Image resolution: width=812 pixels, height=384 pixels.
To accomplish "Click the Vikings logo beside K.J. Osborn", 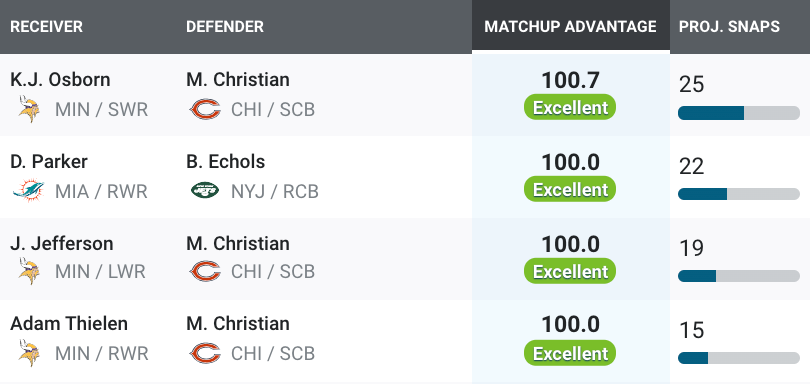I will [29, 109].
